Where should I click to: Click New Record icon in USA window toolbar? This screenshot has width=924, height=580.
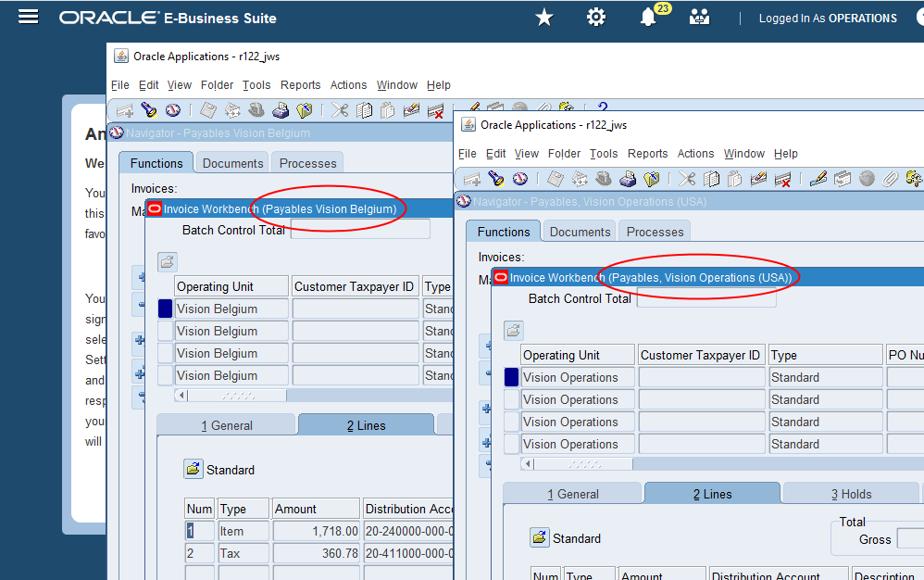pyautogui.click(x=472, y=179)
